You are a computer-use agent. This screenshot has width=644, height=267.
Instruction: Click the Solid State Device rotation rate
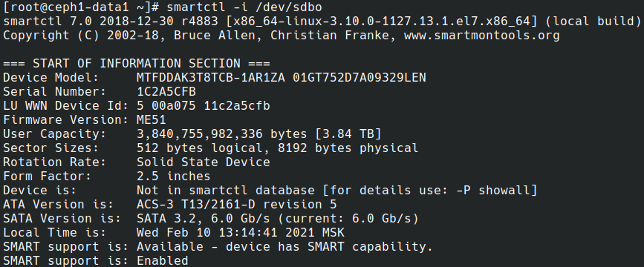204,162
